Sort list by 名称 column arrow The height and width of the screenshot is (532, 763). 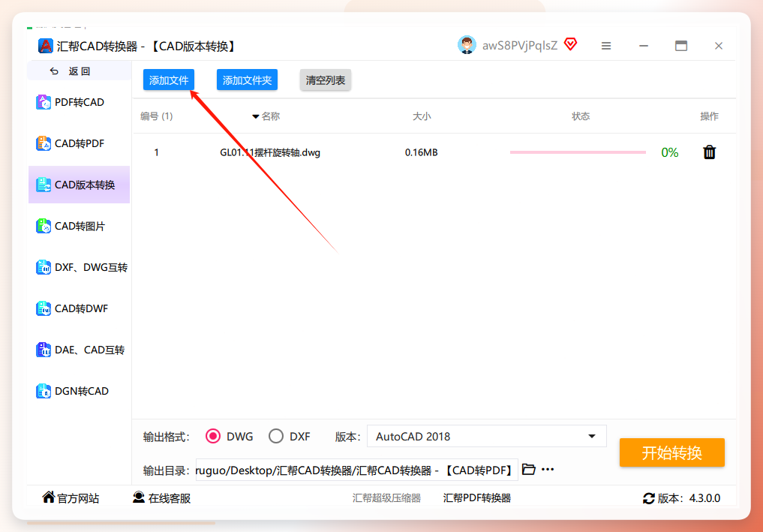tap(256, 116)
